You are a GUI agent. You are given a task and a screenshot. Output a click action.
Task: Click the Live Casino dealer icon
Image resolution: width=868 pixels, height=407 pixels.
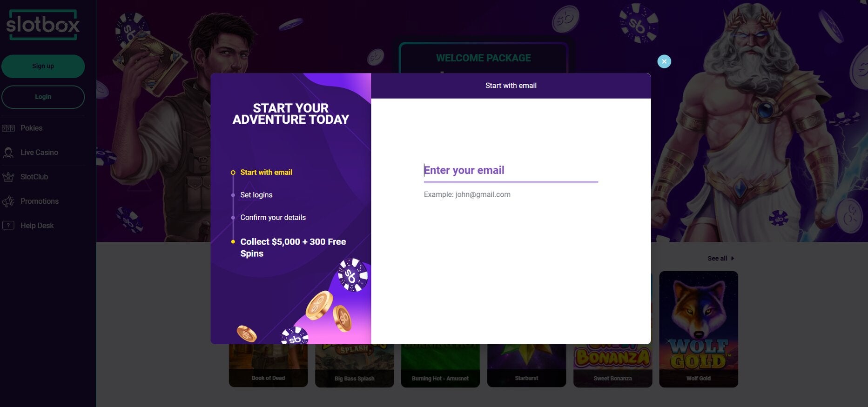8,153
